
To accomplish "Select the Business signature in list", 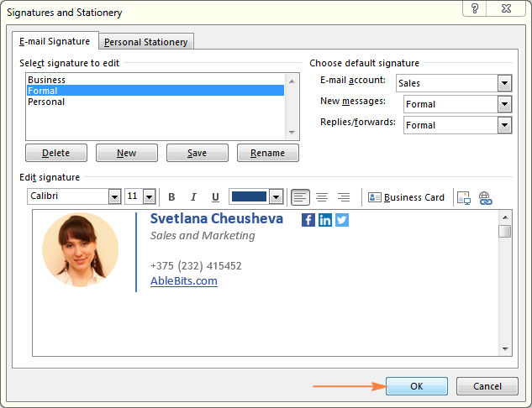I will pos(46,80).
